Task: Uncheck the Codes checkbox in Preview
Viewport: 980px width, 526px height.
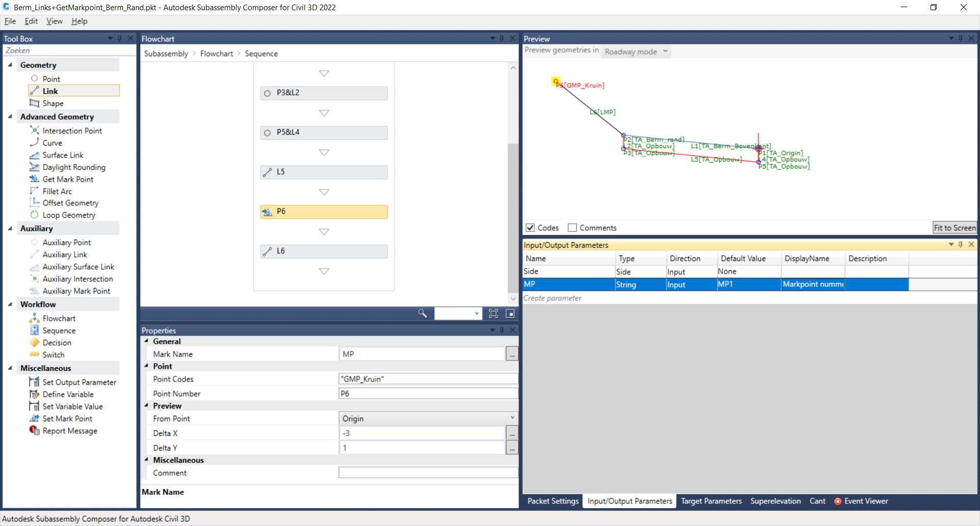Action: 531,227
